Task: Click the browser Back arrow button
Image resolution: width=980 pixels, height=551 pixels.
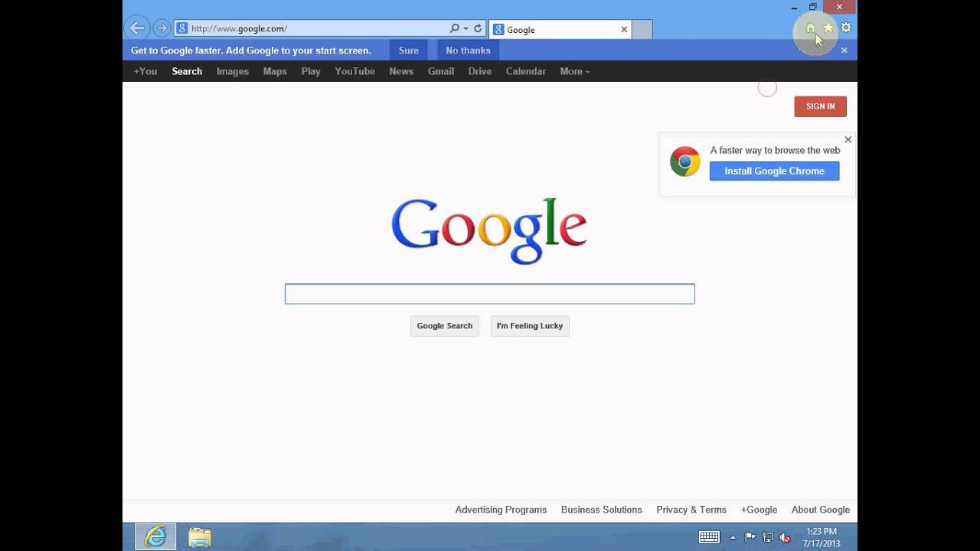Action: [x=136, y=28]
